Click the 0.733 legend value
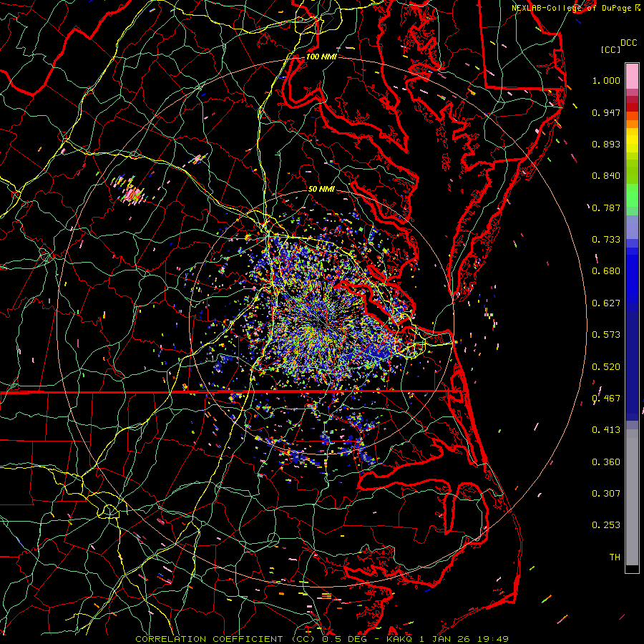 coord(606,240)
